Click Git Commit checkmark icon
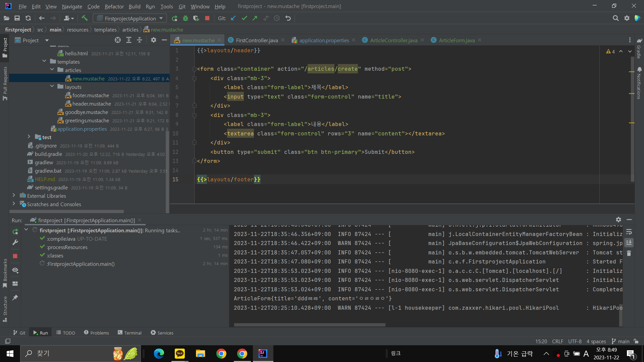 244,18
